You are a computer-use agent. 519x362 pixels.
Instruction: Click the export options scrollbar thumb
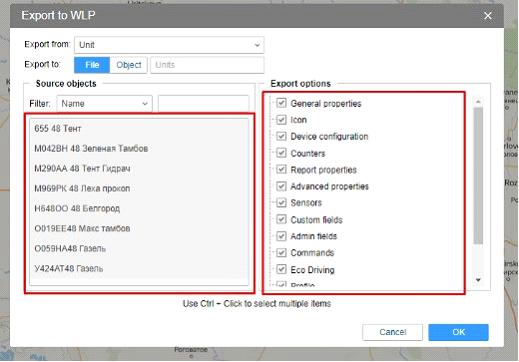(478, 175)
